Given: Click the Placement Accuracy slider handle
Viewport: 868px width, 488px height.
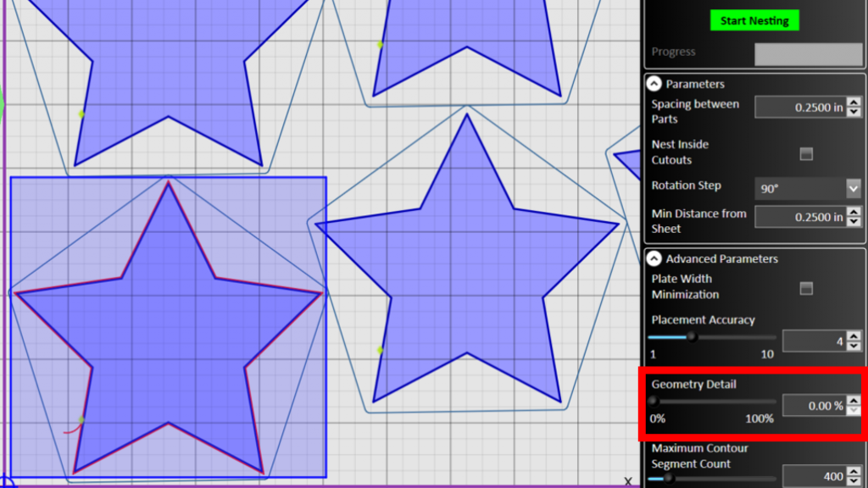Looking at the screenshot, I should 692,336.
